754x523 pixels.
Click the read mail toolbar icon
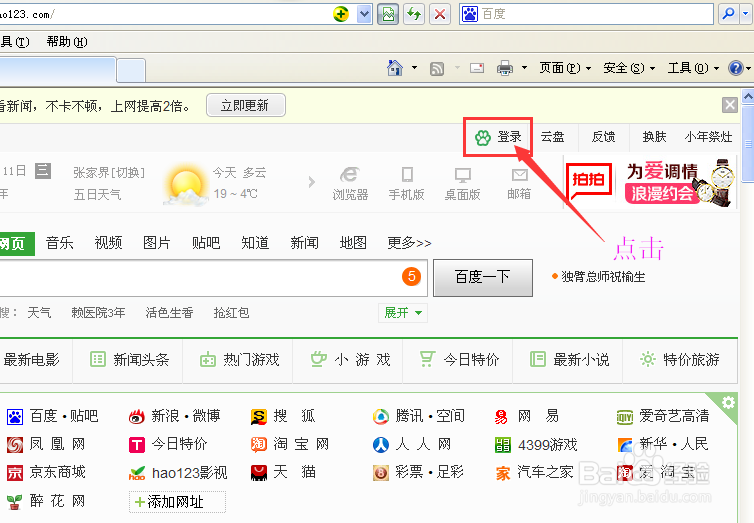point(477,68)
